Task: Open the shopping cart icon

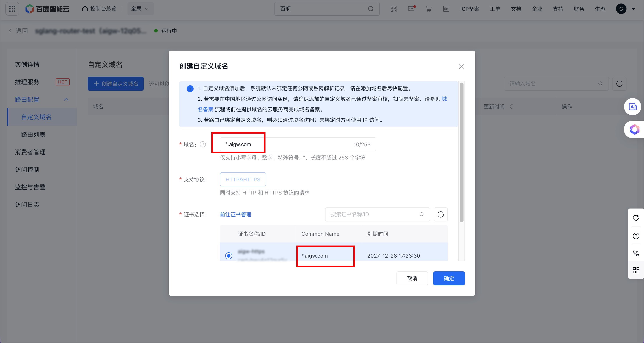Action: tap(428, 9)
